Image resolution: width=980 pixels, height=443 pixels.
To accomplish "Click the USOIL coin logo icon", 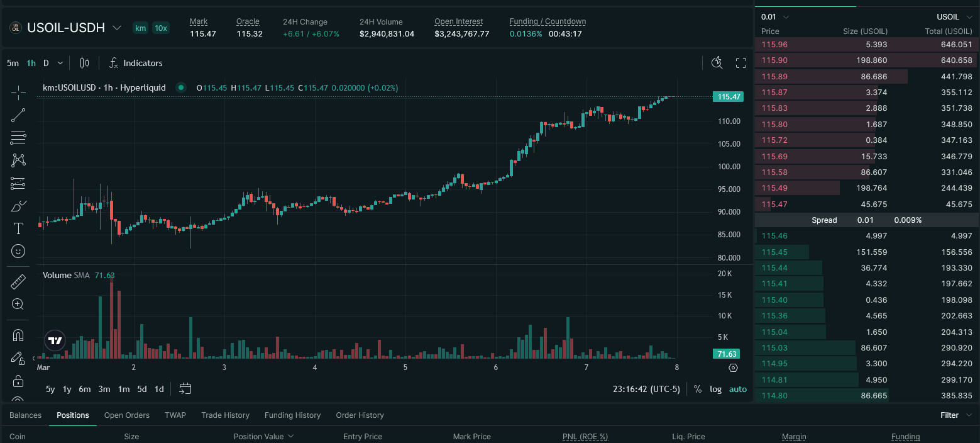I will [x=15, y=28].
